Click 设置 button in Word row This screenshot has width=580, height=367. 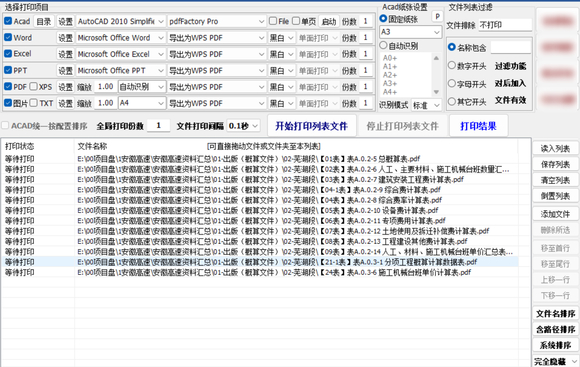pyautogui.click(x=65, y=38)
